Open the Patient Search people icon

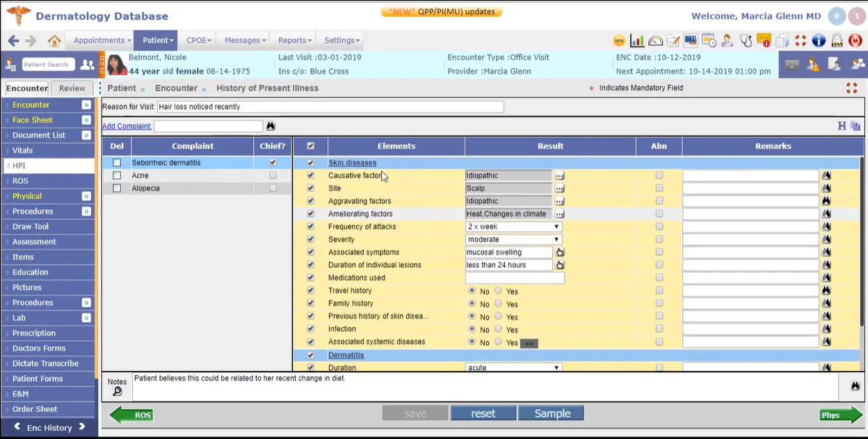pyautogui.click(x=86, y=64)
